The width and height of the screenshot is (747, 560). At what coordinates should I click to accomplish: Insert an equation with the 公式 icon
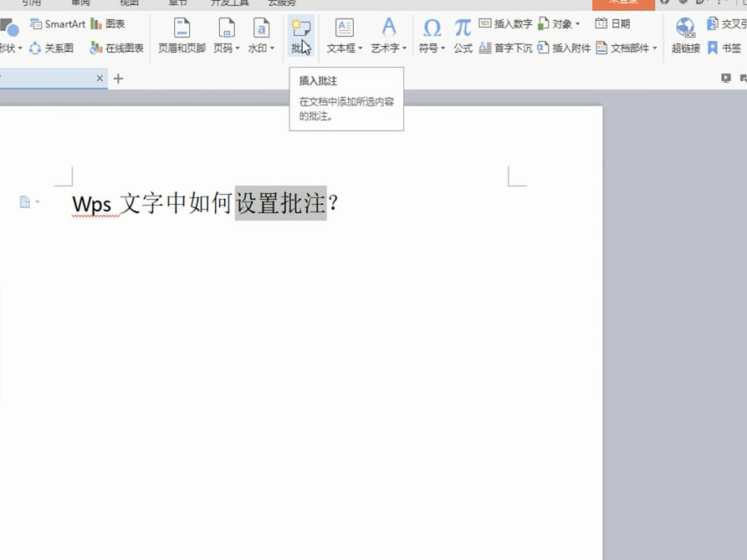462,37
